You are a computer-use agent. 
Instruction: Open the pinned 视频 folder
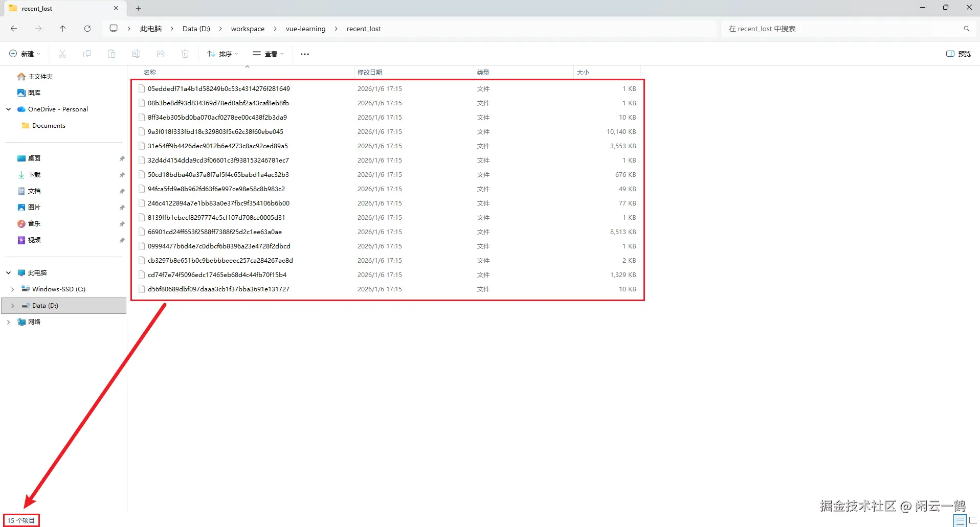click(x=34, y=240)
